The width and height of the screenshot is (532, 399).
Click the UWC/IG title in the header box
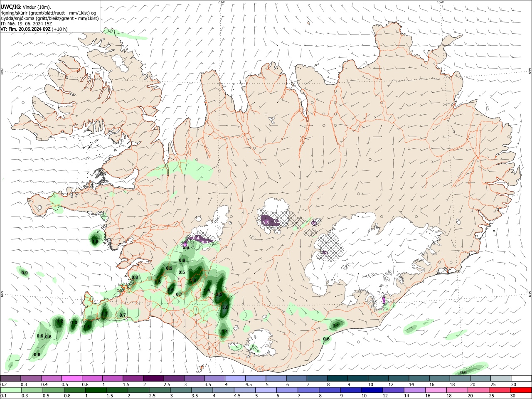click(x=10, y=7)
